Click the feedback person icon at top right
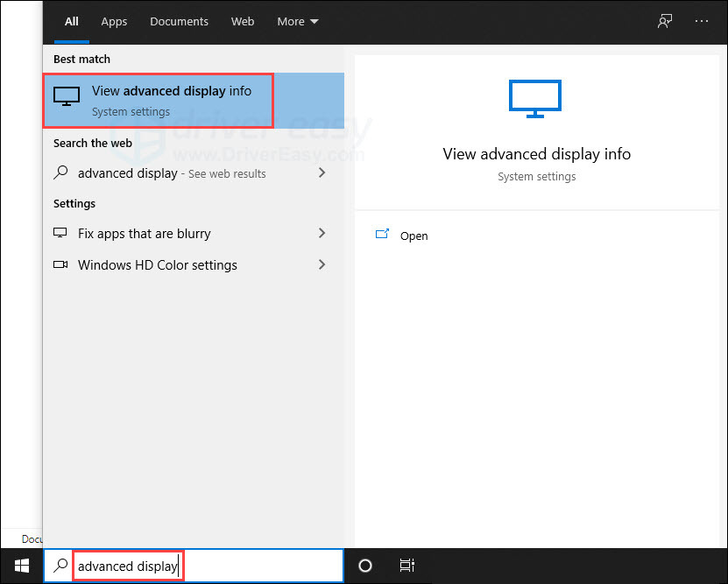 coord(664,21)
